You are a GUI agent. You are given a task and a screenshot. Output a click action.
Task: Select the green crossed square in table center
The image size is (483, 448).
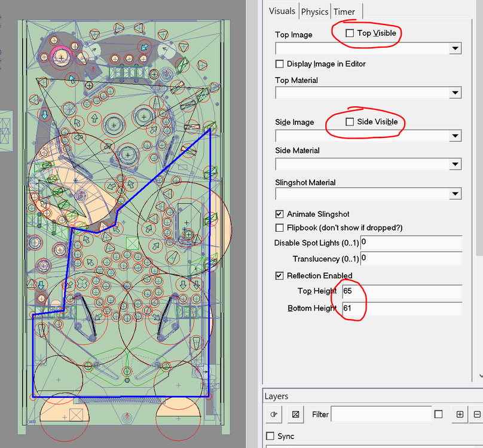[133, 243]
